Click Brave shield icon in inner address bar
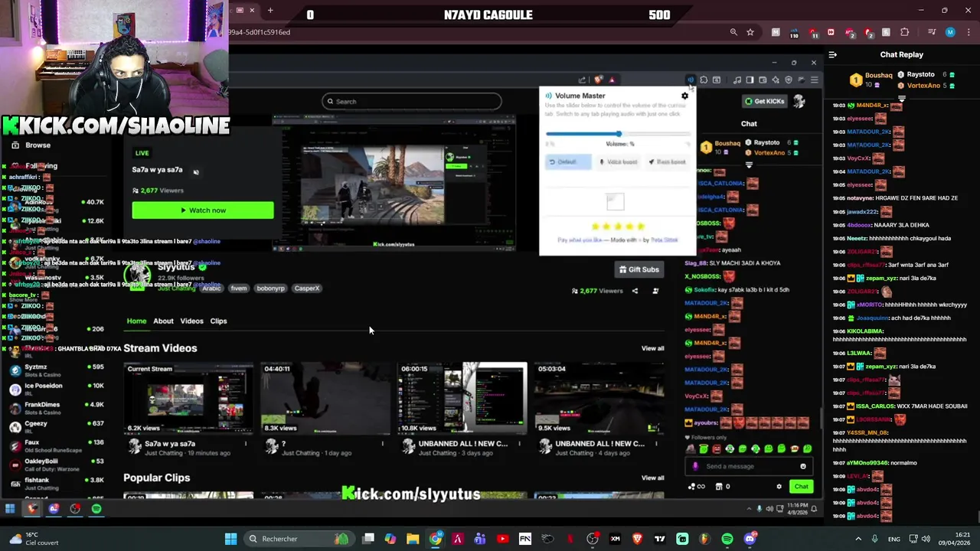Image resolution: width=980 pixels, height=551 pixels. click(599, 80)
